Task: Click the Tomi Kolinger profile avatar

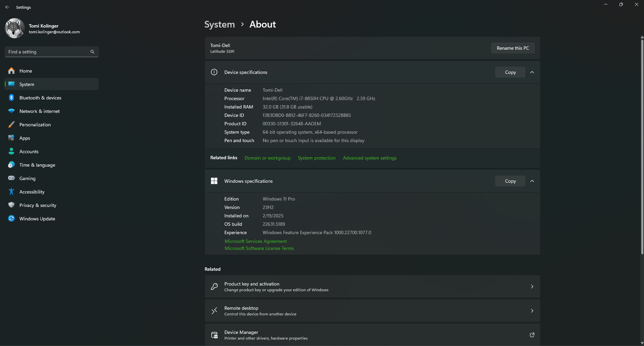Action: click(15, 28)
